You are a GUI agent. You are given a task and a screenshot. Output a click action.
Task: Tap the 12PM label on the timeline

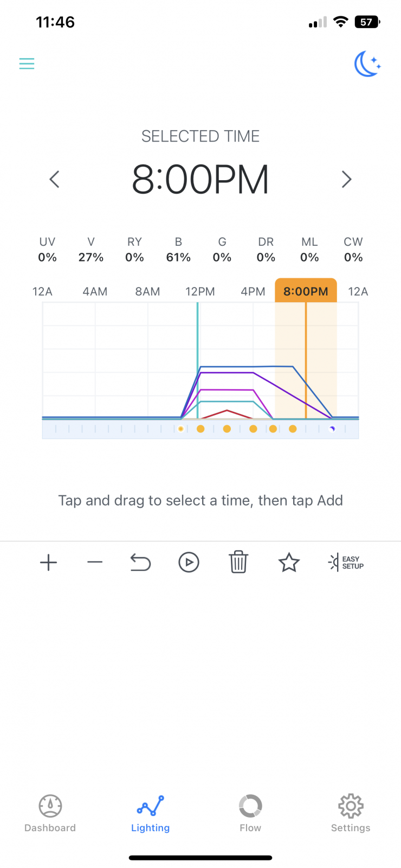click(x=200, y=291)
